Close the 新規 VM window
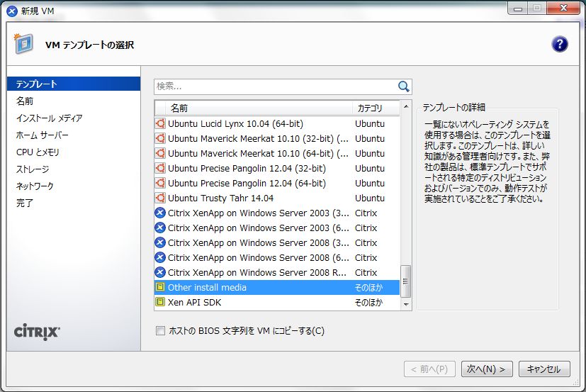Screen dimensions: 586x392 563,8
